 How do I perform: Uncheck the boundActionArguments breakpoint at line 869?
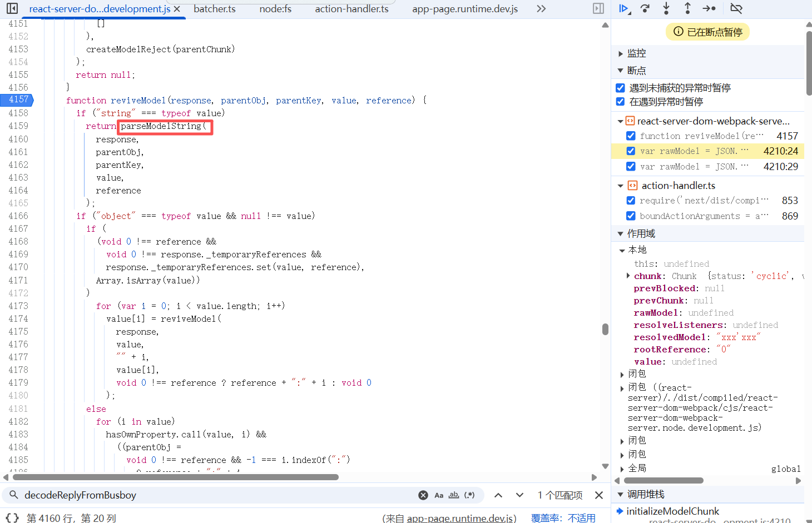[x=631, y=216]
